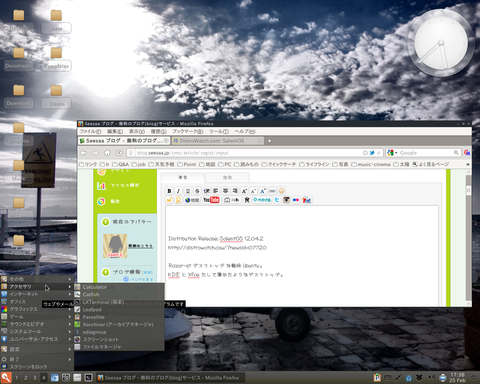This screenshot has width=480, height=384.
Task: Click the Firefox home button
Action: (x=107, y=153)
